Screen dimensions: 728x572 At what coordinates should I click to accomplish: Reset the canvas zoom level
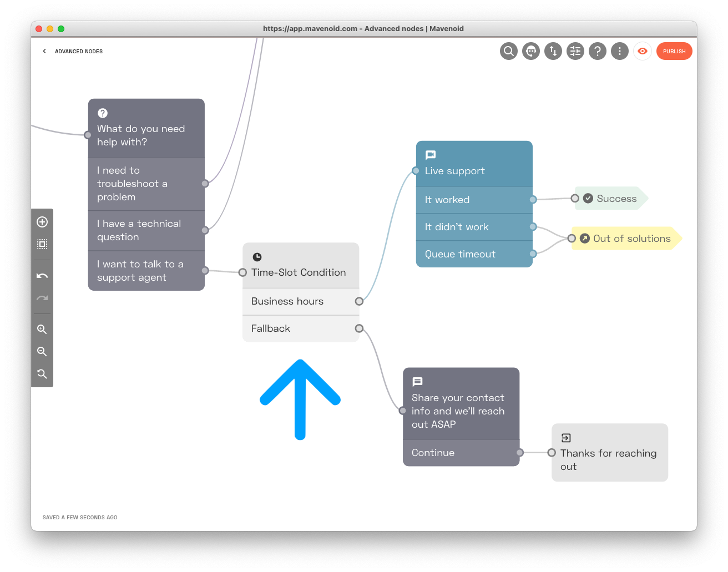(x=42, y=374)
